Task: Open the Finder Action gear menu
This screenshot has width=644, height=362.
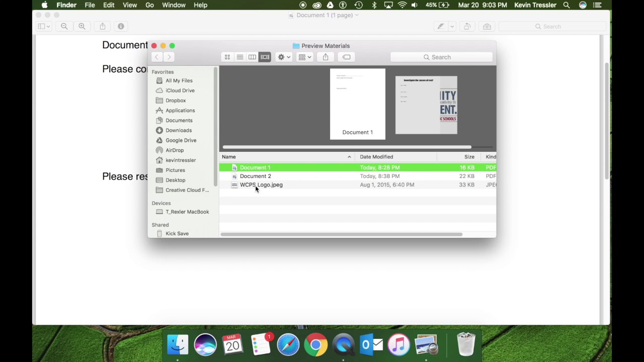Action: (x=284, y=57)
